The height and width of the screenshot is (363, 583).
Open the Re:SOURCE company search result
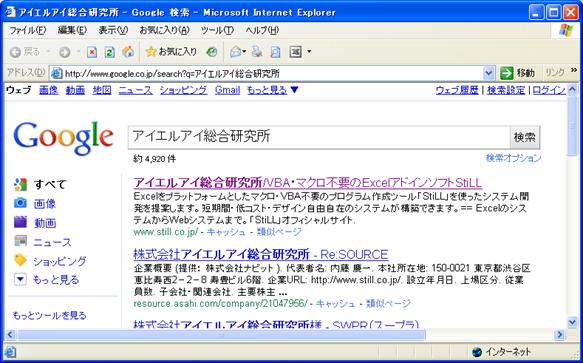(x=261, y=254)
